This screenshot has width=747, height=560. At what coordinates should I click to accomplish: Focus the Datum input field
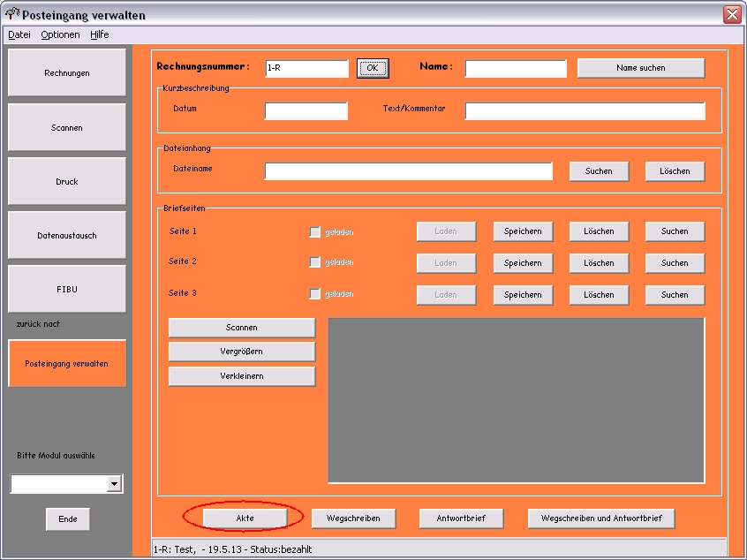306,111
